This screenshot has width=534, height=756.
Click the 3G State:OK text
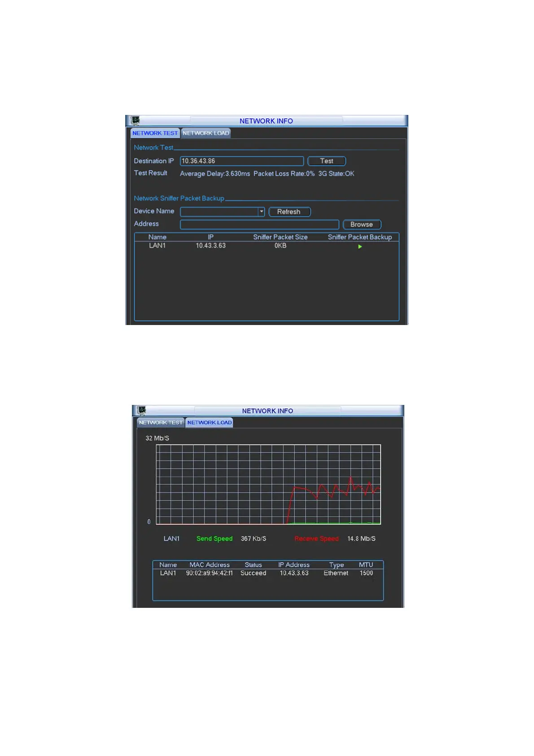[336, 174]
